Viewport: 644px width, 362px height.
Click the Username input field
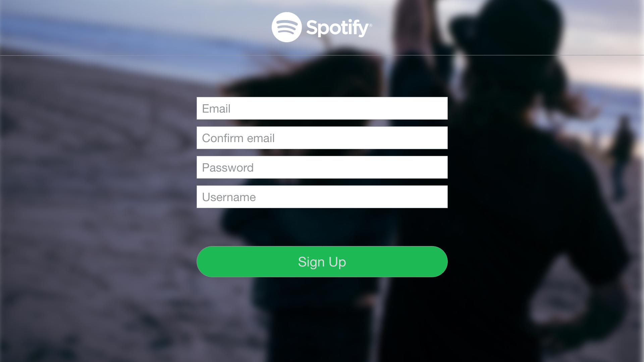click(x=322, y=197)
